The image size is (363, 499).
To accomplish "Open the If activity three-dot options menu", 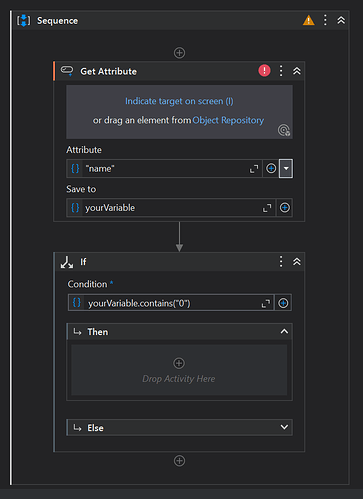I will click(281, 262).
